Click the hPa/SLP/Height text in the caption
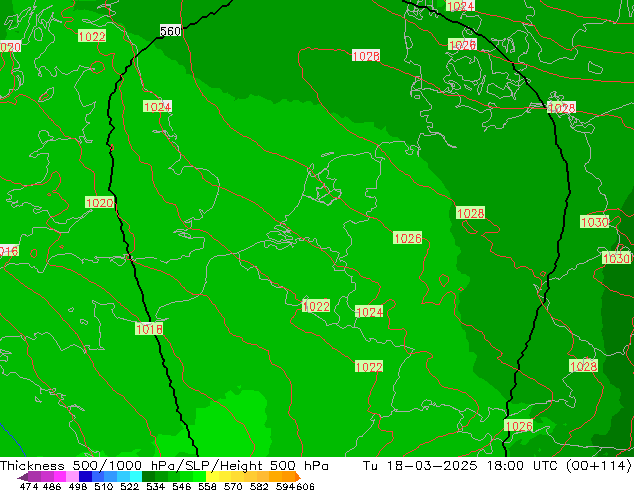 click(x=206, y=466)
